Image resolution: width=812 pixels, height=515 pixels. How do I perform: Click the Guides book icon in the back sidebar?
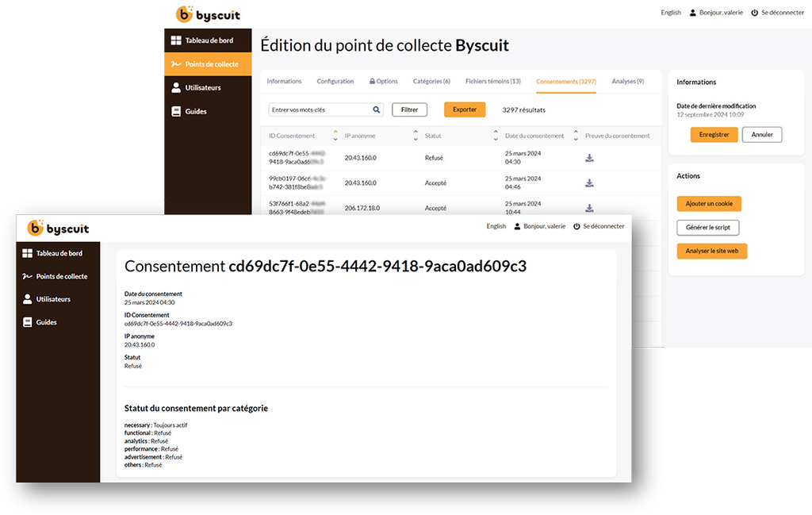(176, 111)
